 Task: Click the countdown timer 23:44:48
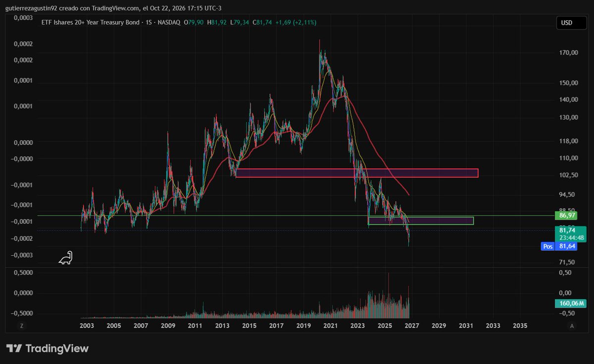point(571,237)
